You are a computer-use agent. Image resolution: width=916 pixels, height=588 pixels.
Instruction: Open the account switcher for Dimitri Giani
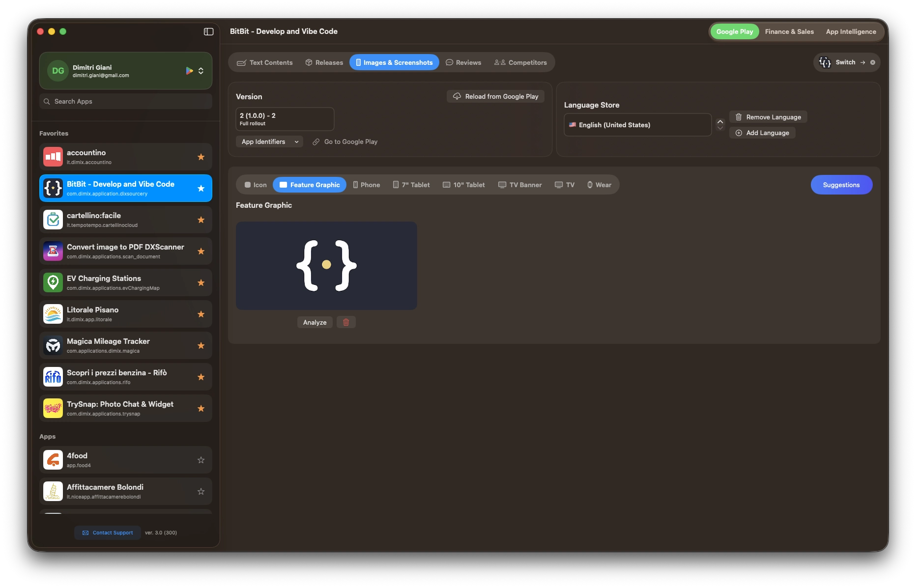pyautogui.click(x=201, y=70)
